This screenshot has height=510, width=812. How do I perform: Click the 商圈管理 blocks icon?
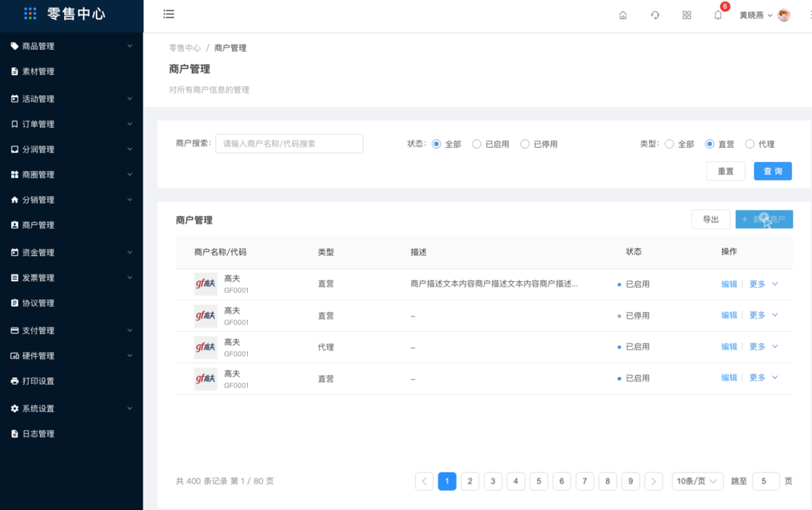(15, 174)
